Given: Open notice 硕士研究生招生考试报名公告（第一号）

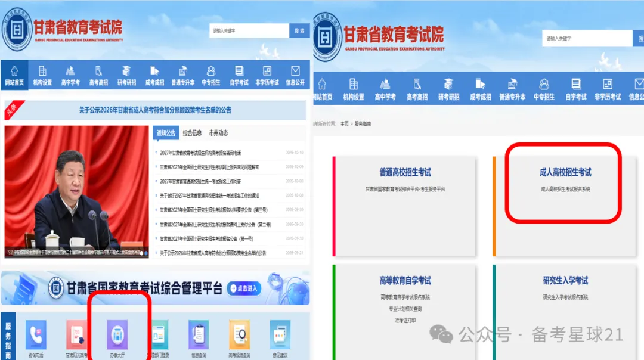Looking at the screenshot, I should [x=206, y=238].
